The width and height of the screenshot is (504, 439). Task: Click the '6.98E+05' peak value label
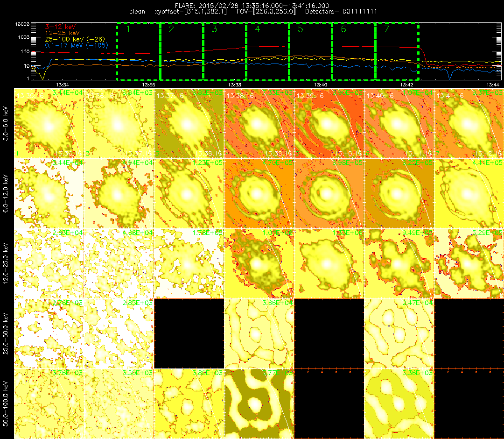(x=348, y=163)
